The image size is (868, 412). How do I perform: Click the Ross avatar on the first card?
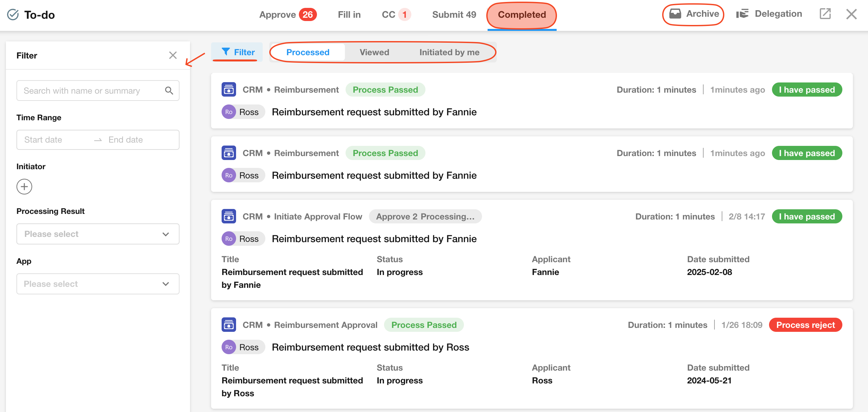(x=229, y=112)
